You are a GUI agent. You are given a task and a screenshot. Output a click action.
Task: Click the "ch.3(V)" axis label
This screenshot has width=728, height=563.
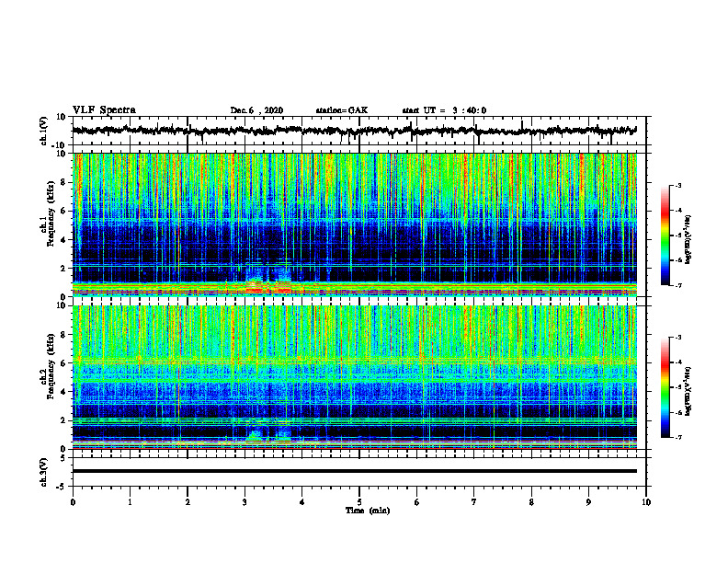click(44, 472)
